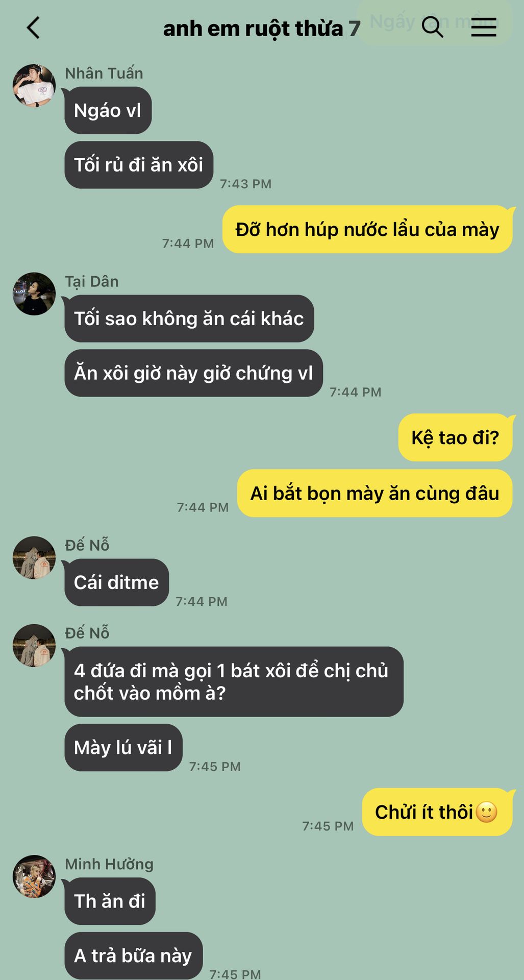524x980 pixels.
Task: Tap the smiley emoji in 'Chửi ít thôi'
Action: click(x=486, y=812)
